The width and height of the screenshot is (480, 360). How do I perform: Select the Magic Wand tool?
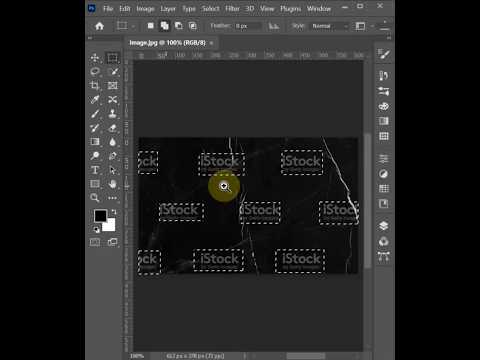coord(112,72)
